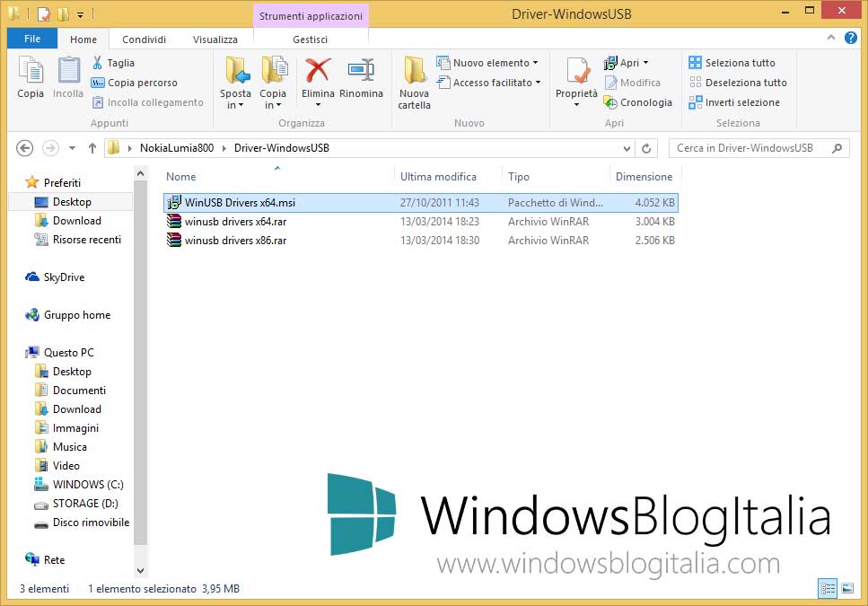868x606 pixels.
Task: Click Inverti selezione
Action: (x=734, y=102)
